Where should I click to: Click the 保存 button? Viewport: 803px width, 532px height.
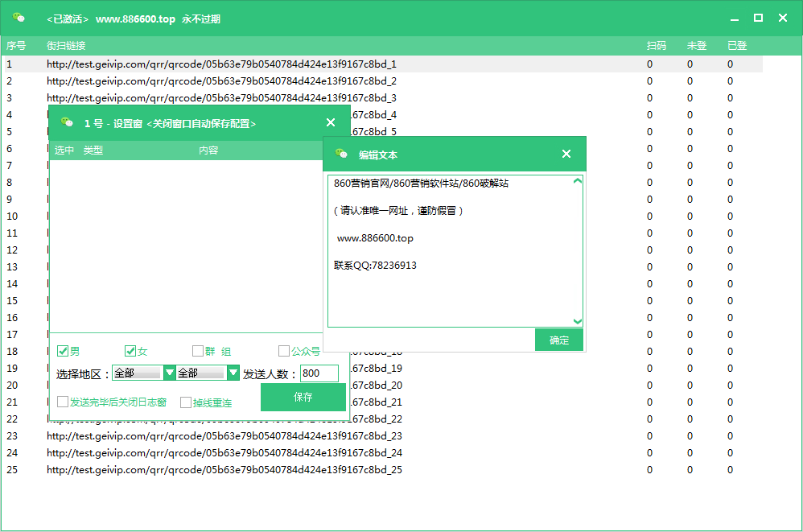coord(303,397)
